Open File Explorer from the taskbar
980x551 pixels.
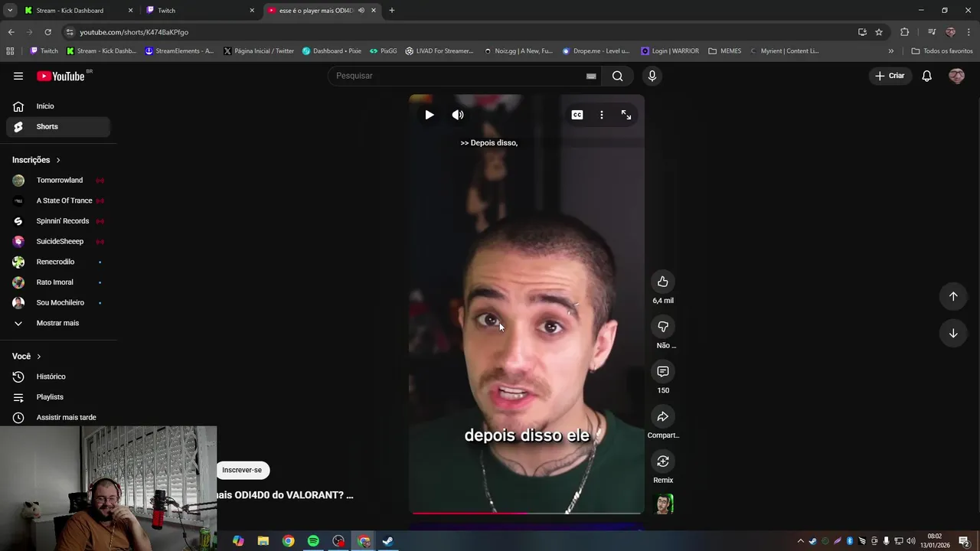click(263, 541)
